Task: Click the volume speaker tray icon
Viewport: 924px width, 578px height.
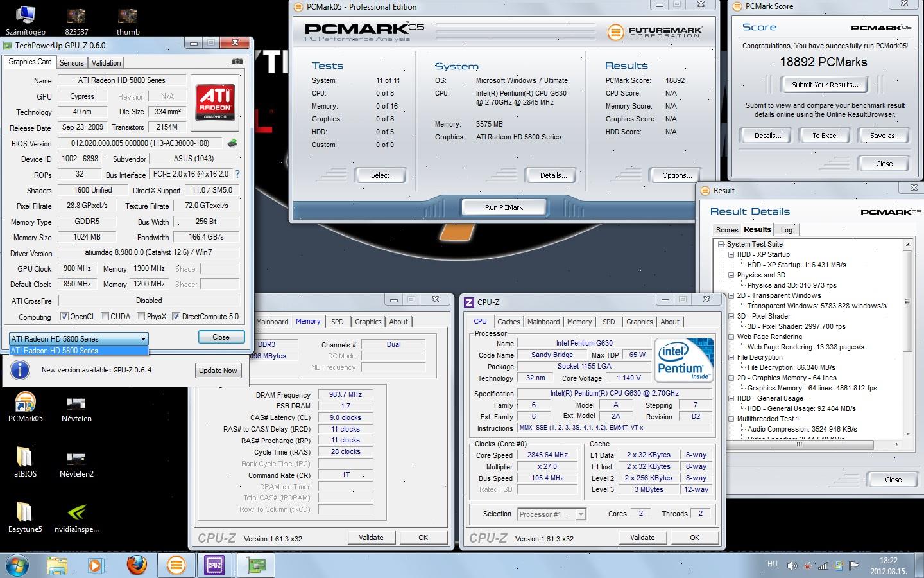Action: [792, 566]
